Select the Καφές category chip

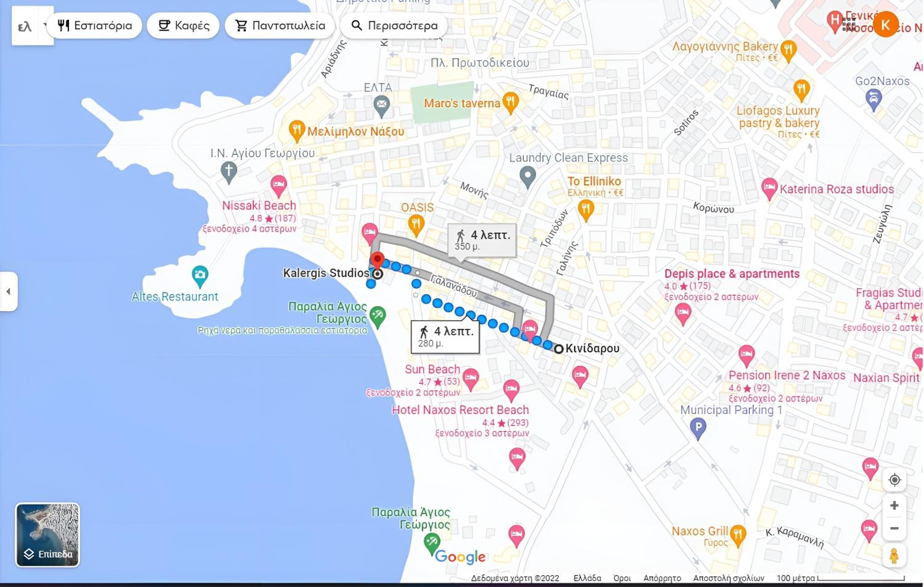tap(183, 25)
